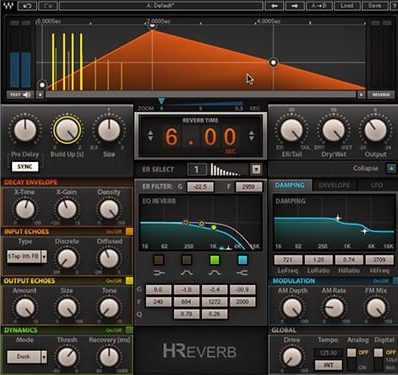The width and height of the screenshot is (398, 375).
Task: Select the high shelf filter shape icon
Action: pos(242,273)
